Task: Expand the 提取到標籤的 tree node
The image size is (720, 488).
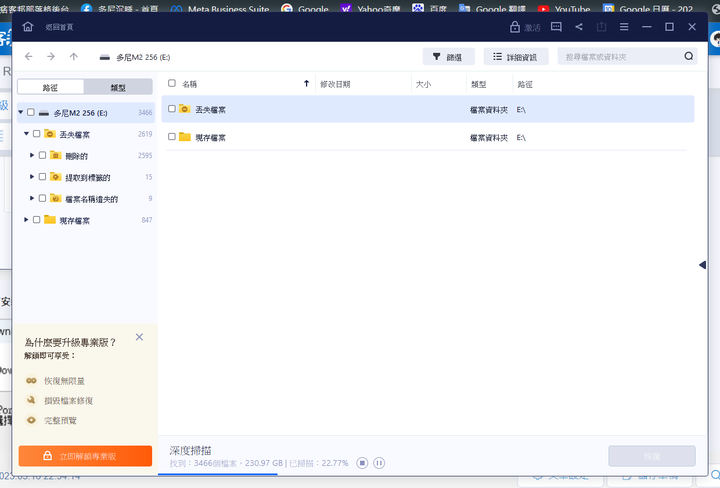Action: pyautogui.click(x=32, y=177)
